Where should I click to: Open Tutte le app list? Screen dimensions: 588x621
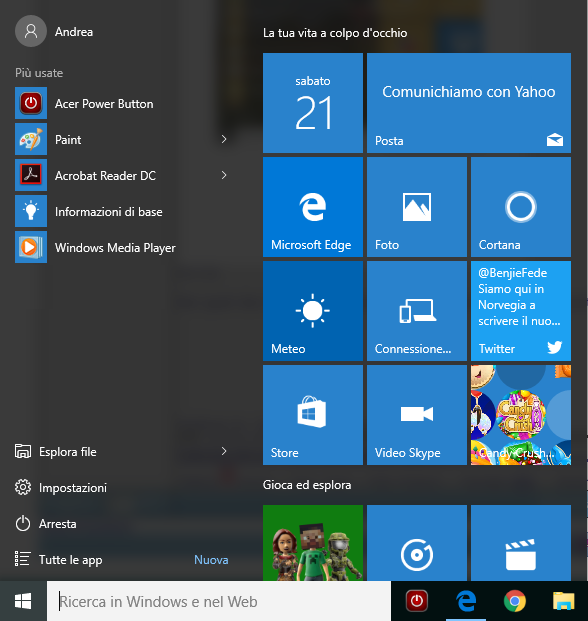(x=59, y=560)
